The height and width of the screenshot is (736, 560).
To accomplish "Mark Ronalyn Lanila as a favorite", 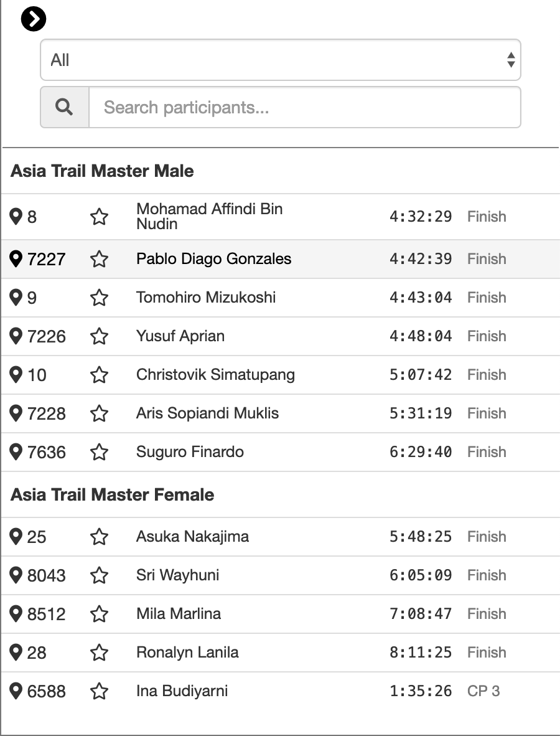I will pos(99,653).
